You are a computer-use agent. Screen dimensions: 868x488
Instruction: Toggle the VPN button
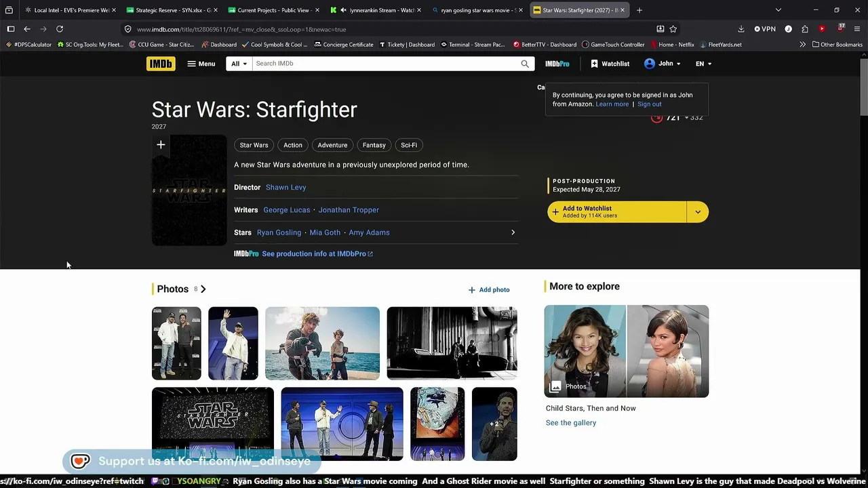765,29
